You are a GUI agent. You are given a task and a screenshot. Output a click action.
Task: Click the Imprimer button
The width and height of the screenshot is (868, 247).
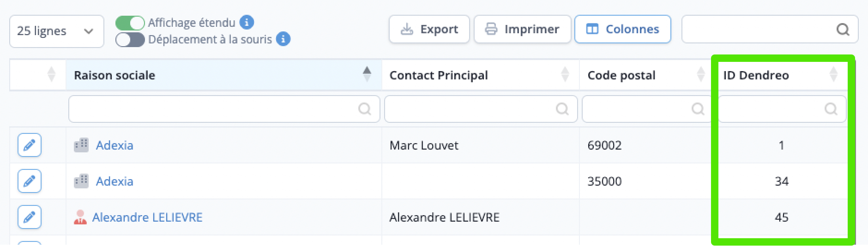522,29
